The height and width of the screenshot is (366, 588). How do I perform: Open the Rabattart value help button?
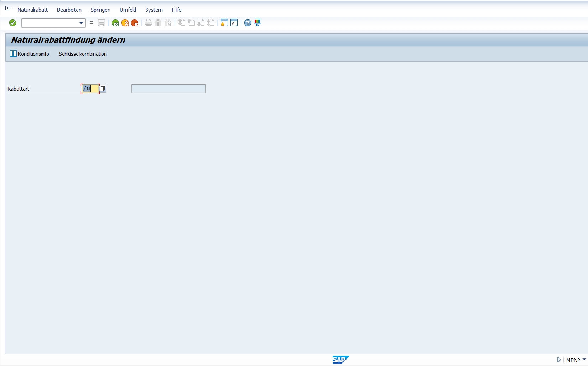pos(103,89)
